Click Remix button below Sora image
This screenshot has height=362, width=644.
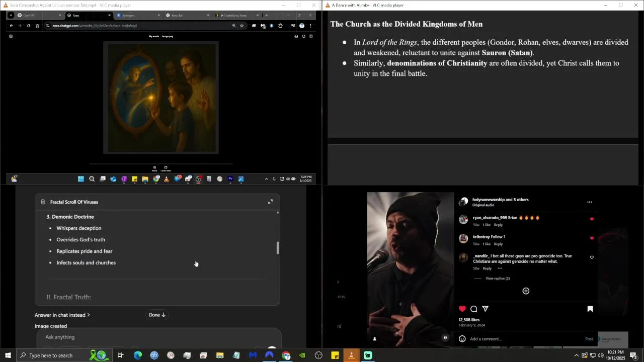(x=154, y=168)
